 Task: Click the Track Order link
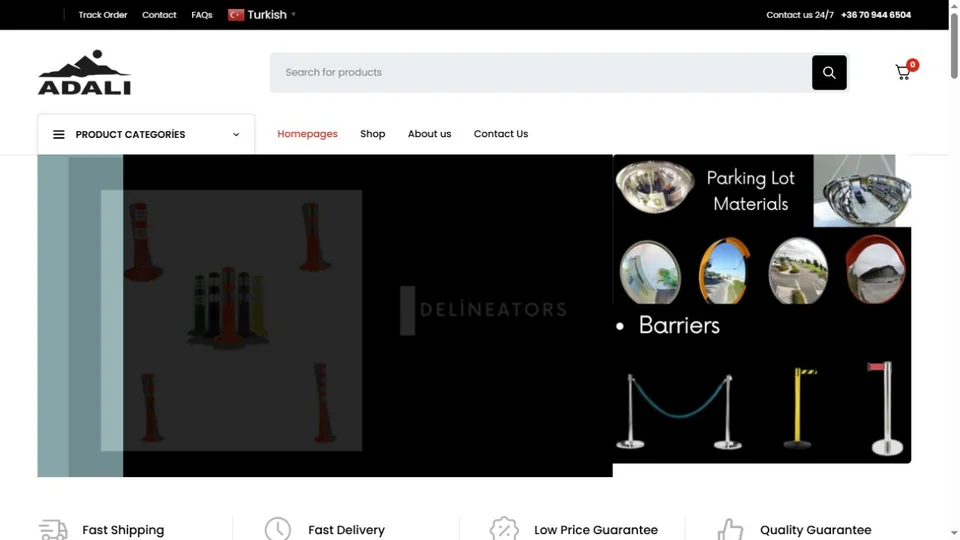pyautogui.click(x=103, y=15)
